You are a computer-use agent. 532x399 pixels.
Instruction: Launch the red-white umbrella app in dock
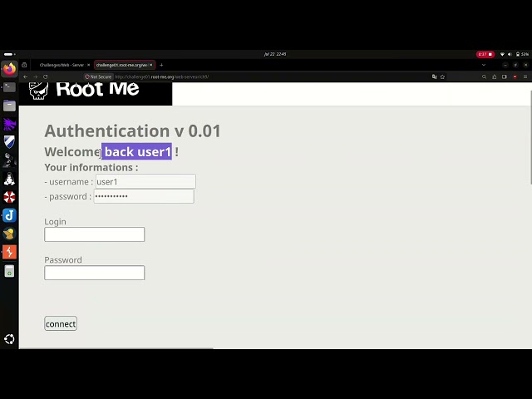9,197
